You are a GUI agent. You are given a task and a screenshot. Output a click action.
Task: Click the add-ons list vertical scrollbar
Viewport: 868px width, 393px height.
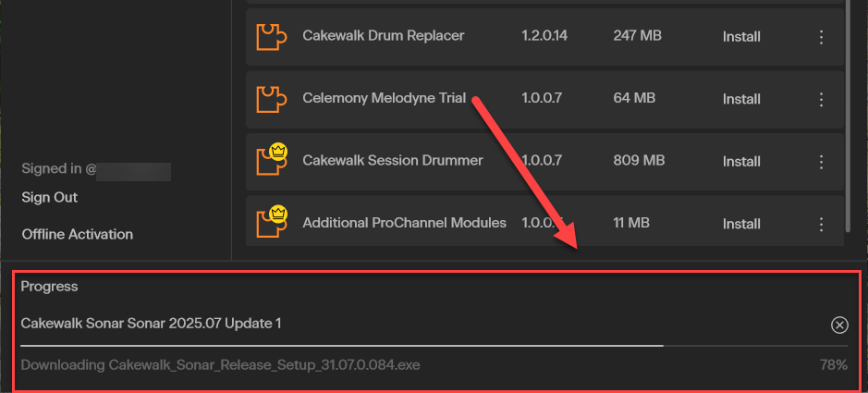(x=848, y=117)
